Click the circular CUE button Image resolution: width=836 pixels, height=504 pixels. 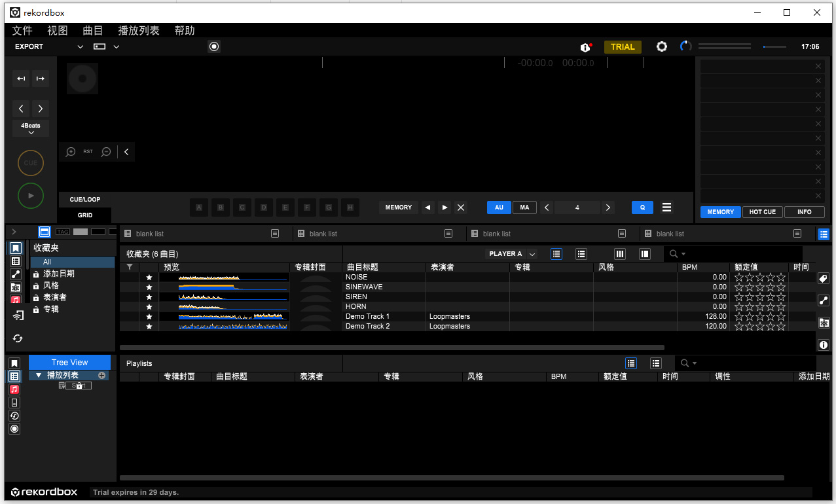point(31,163)
